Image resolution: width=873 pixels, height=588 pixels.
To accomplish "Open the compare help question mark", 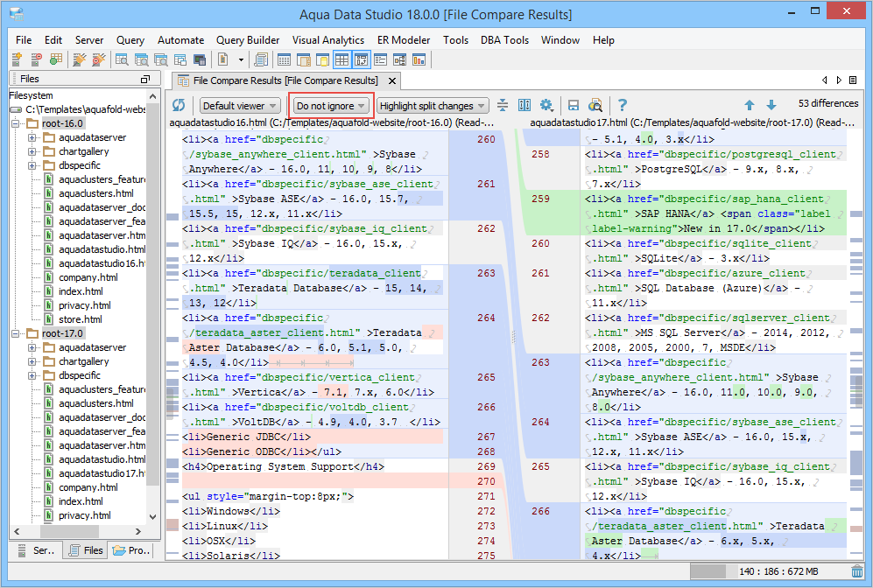I will click(623, 106).
